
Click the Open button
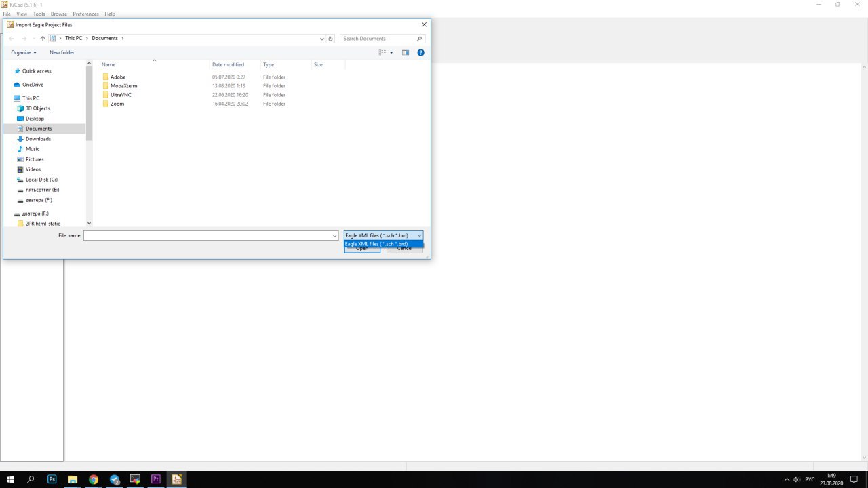(x=362, y=249)
